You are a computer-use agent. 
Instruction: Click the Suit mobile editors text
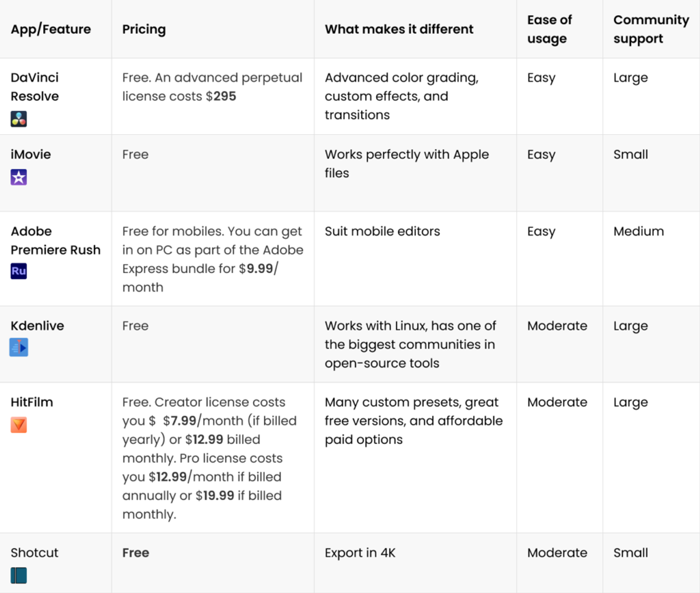pos(382,231)
